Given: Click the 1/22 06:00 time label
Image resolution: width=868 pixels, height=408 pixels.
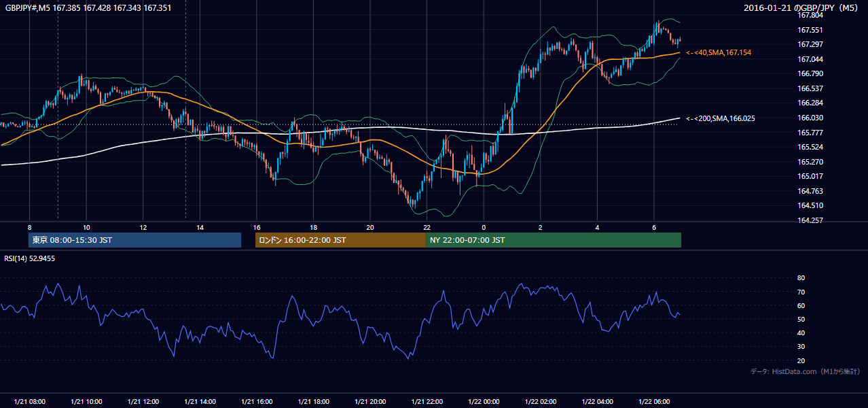Looking at the screenshot, I should point(654,402).
